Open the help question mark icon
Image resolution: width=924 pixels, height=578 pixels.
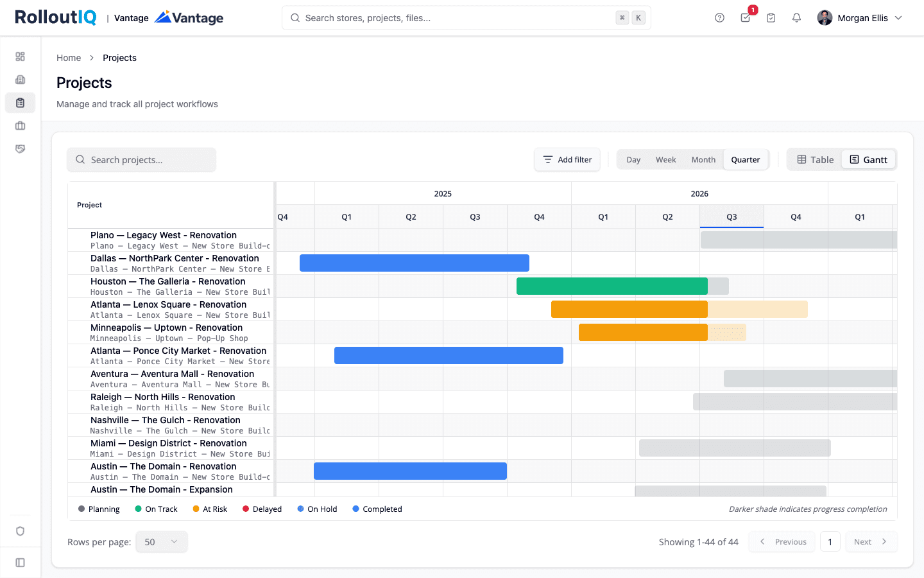(719, 18)
